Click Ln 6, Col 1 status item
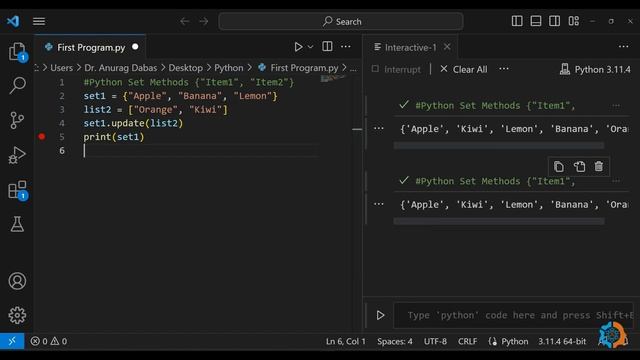 pyautogui.click(x=346, y=341)
